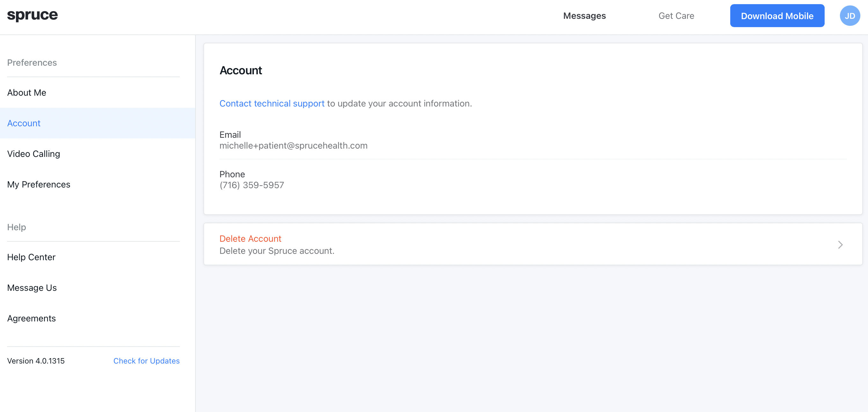Open the About Me settings
This screenshot has width=868, height=412.
point(26,92)
